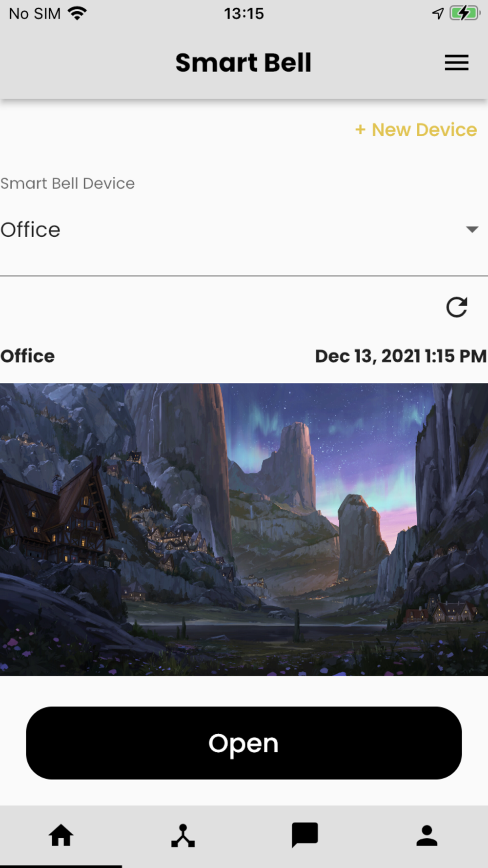The width and height of the screenshot is (488, 868).
Task: Open the device sharing network tab
Action: tap(183, 835)
